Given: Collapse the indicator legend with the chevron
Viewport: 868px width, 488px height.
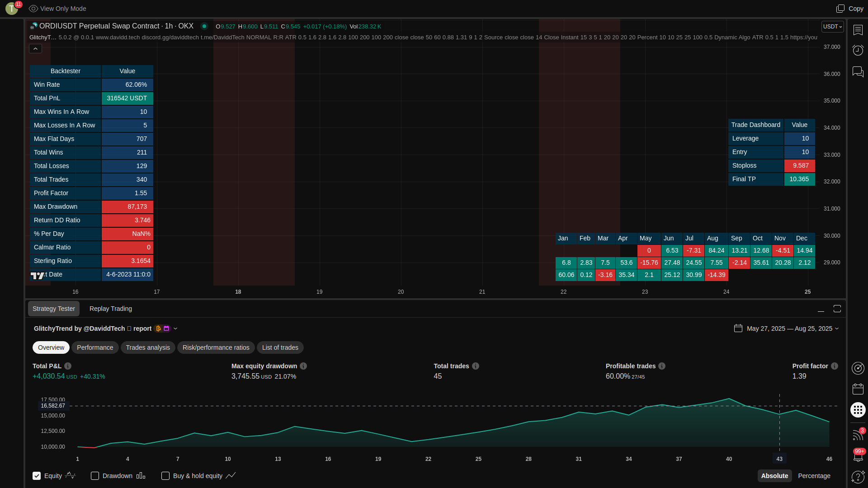Looking at the screenshot, I should [x=36, y=48].
